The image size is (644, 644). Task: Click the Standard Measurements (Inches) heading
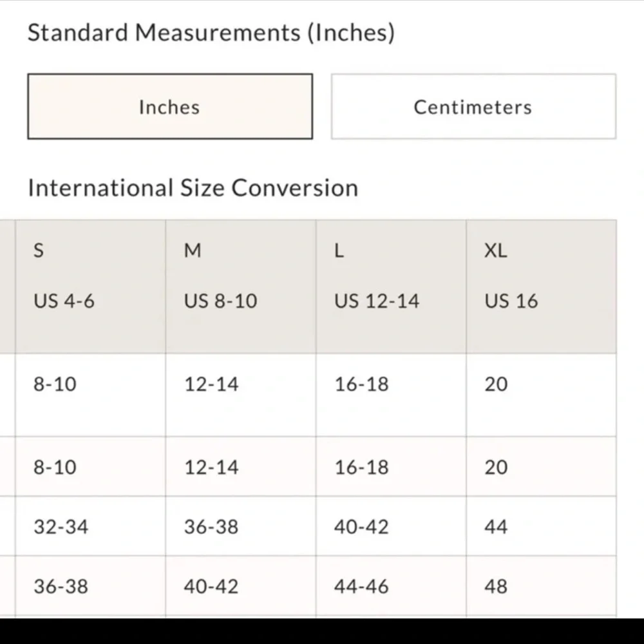211,32
